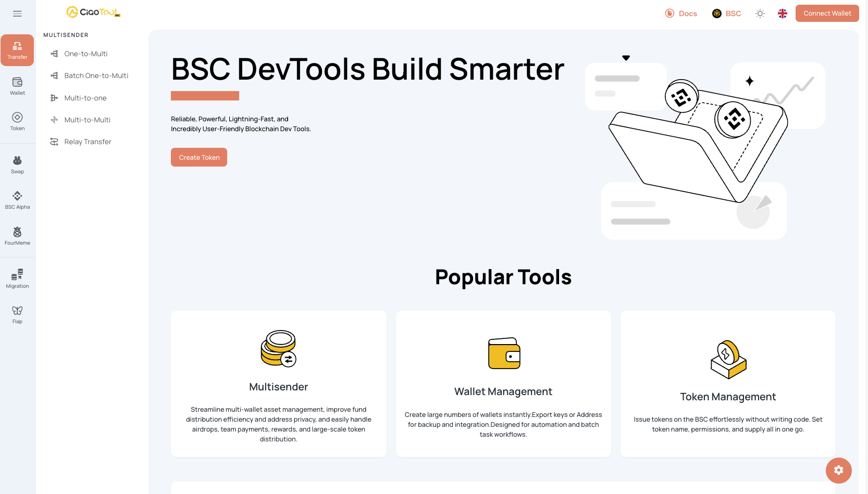Click the Create Token button
The image size is (868, 494).
coord(199,157)
